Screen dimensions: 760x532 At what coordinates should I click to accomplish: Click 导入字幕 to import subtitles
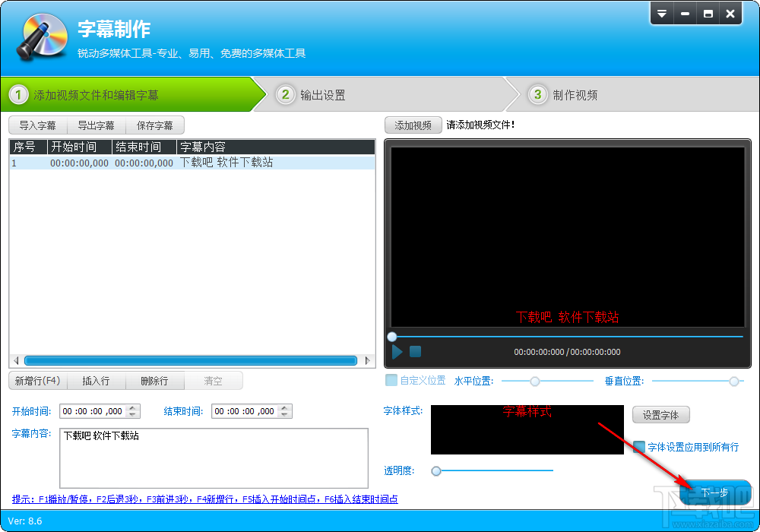tap(37, 125)
